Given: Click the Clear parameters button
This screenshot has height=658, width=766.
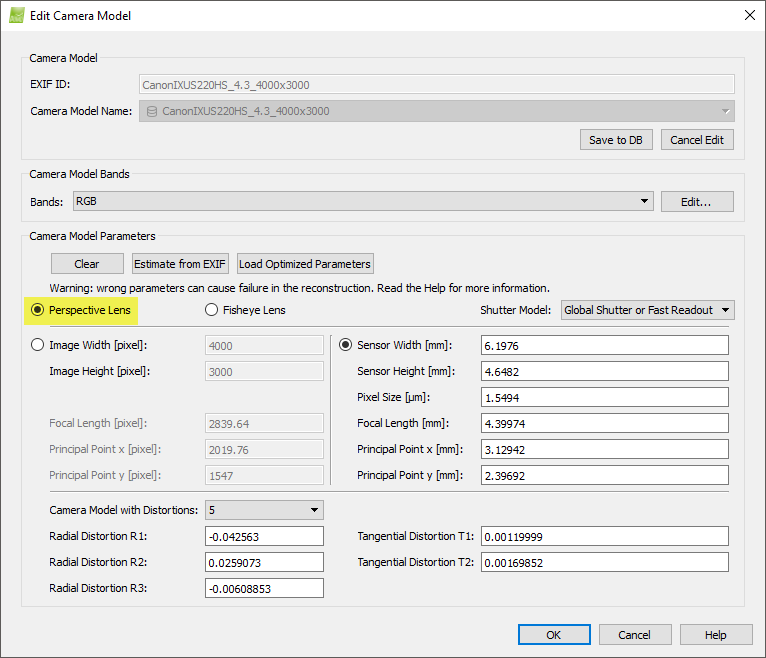Looking at the screenshot, I should [87, 264].
